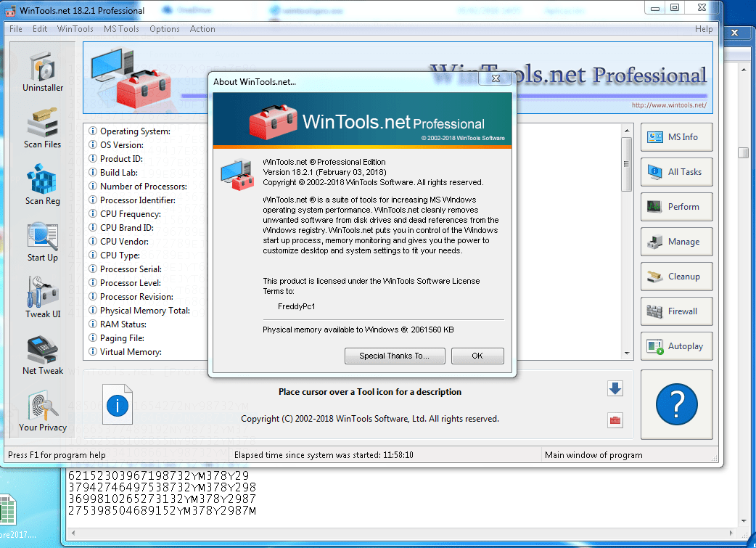Viewport: 756px width, 548px height.
Task: Open the MS Tools menu
Action: tap(121, 29)
